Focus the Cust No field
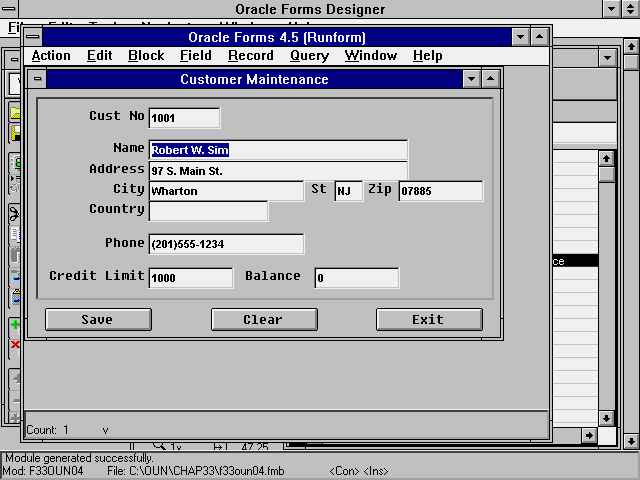Viewport: 640px width, 480px height. coord(184,118)
